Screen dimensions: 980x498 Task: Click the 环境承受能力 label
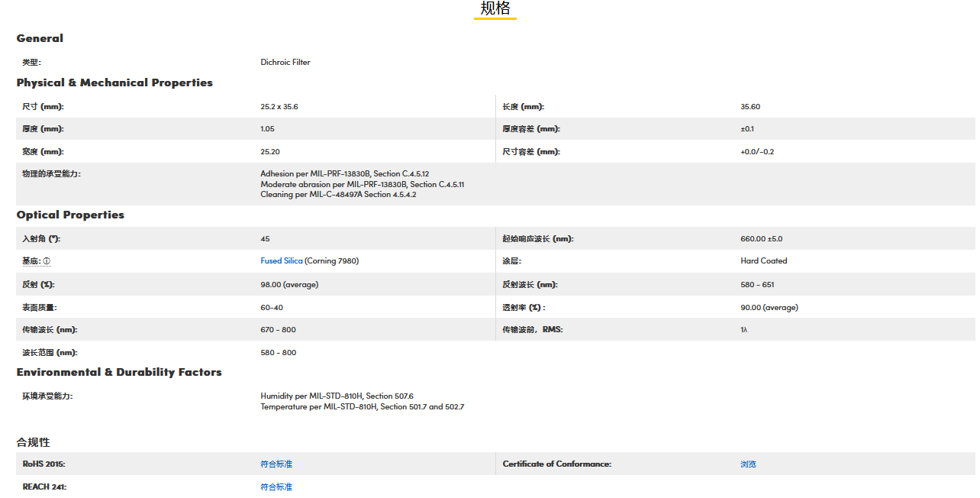tap(47, 396)
